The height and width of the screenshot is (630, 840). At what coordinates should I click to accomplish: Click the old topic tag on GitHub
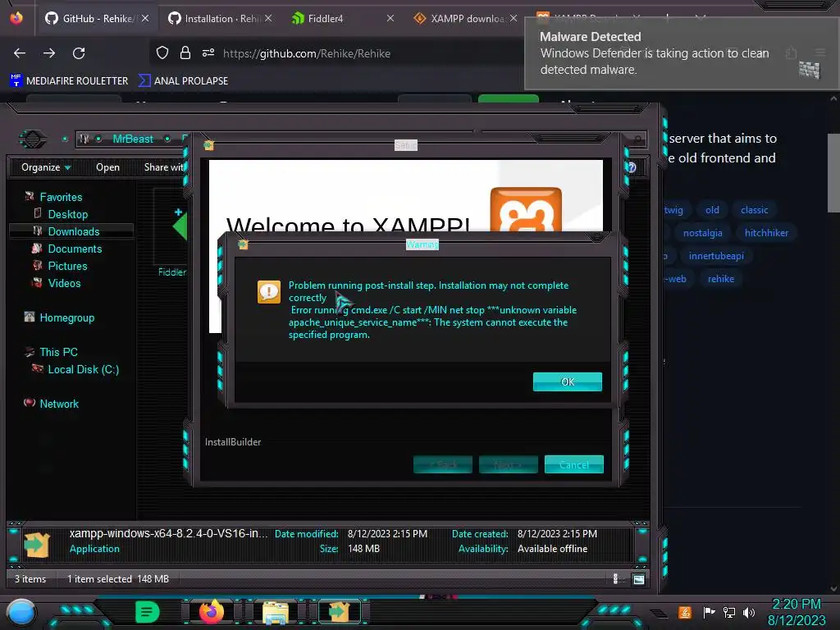[713, 210]
